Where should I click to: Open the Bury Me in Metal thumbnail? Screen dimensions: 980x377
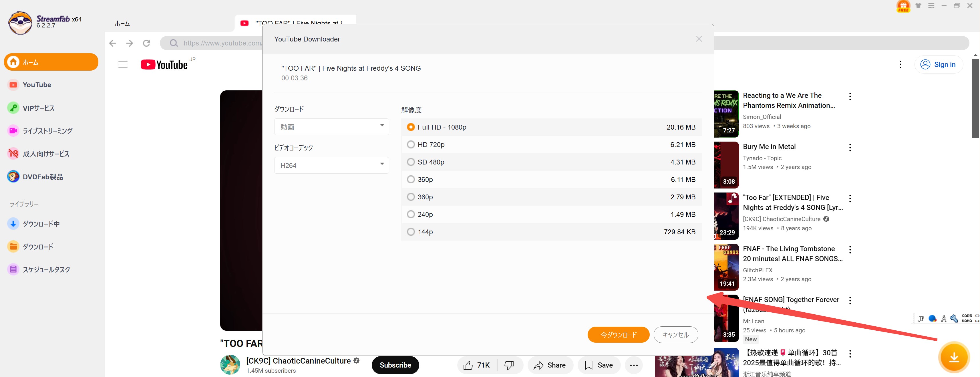click(727, 165)
